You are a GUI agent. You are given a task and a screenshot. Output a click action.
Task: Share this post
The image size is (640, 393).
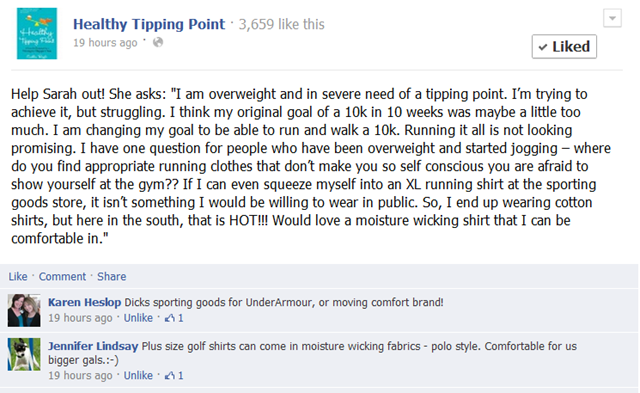[111, 276]
